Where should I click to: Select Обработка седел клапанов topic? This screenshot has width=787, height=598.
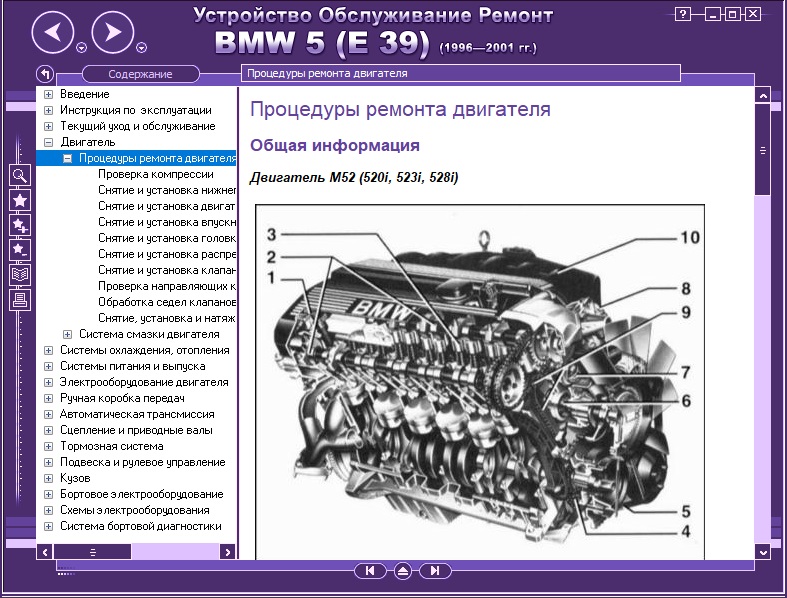point(167,302)
